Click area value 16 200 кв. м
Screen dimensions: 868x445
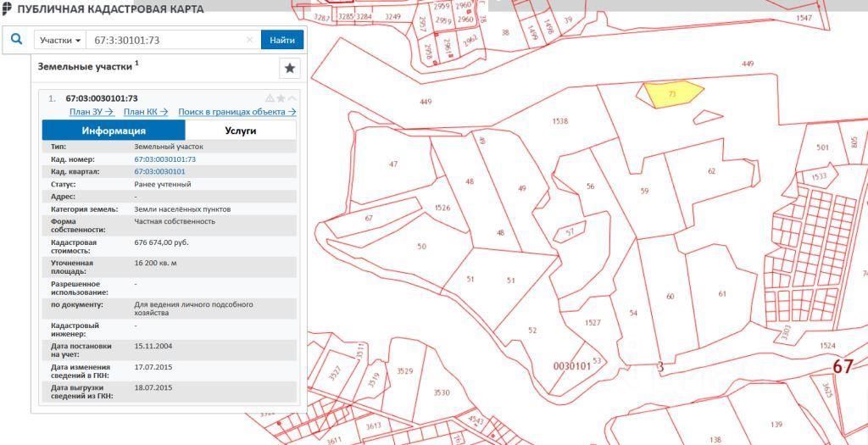(x=156, y=263)
